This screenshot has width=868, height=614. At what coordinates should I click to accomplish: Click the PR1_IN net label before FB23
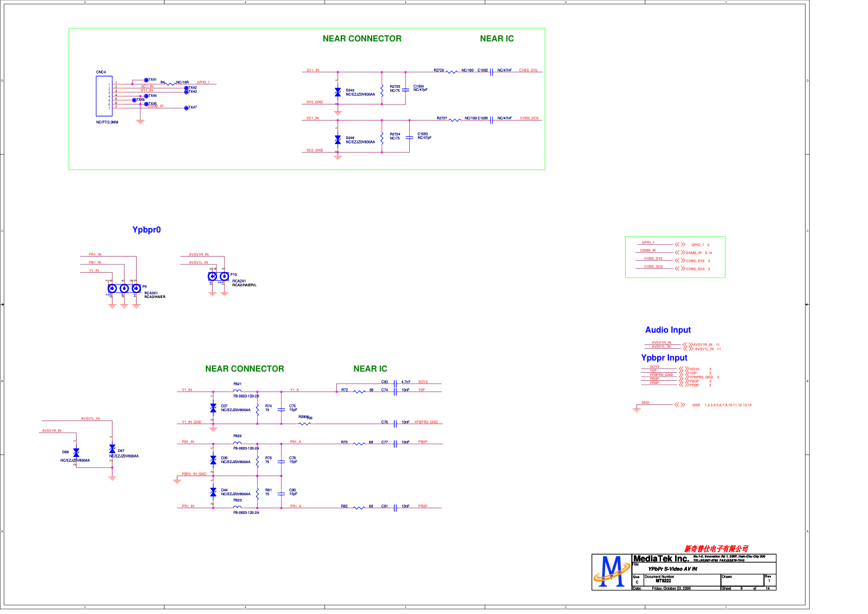[189, 506]
